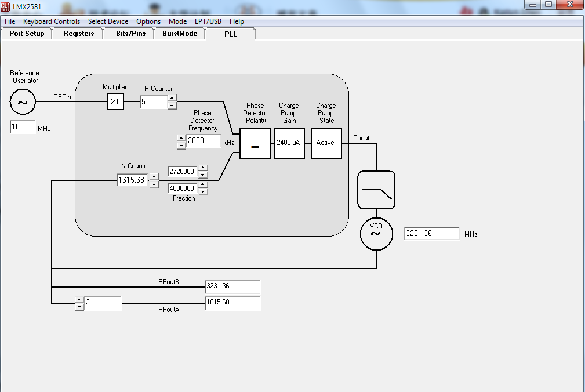
Task: Open the Help menu
Action: click(x=237, y=21)
